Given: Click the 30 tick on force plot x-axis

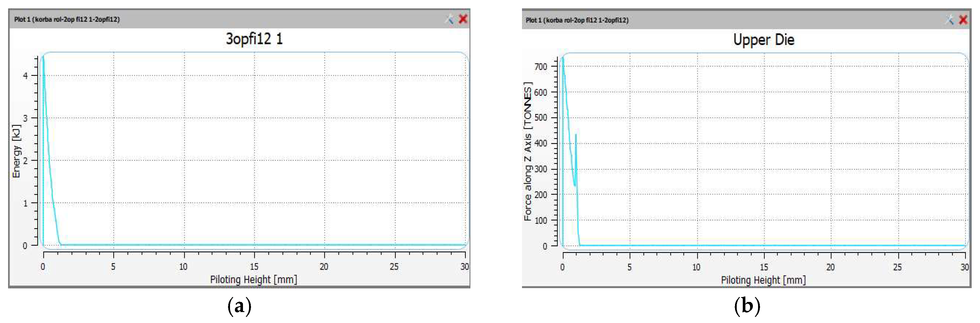Looking at the screenshot, I should [964, 267].
